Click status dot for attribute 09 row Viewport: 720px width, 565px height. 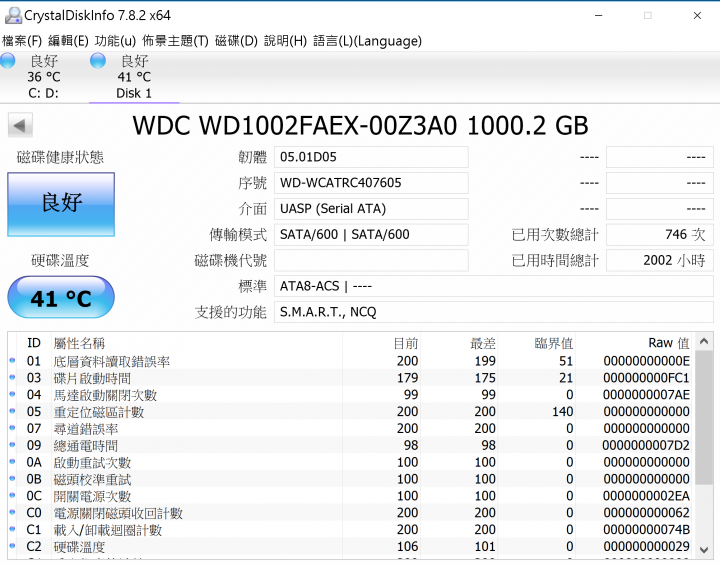pos(12,445)
